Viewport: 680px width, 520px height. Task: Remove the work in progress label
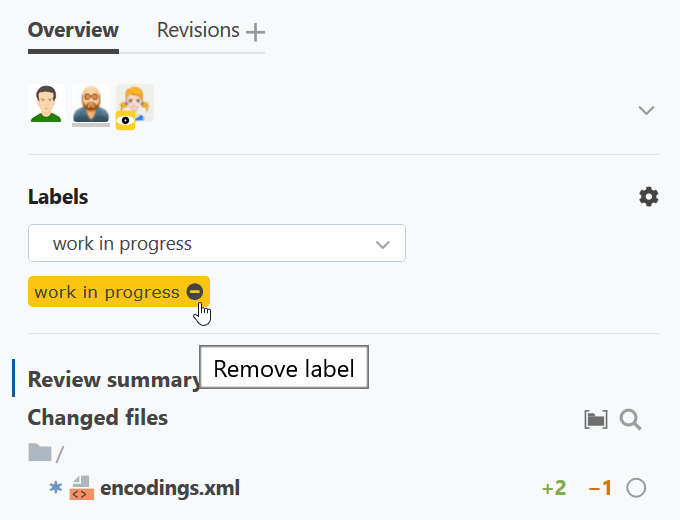tap(195, 292)
